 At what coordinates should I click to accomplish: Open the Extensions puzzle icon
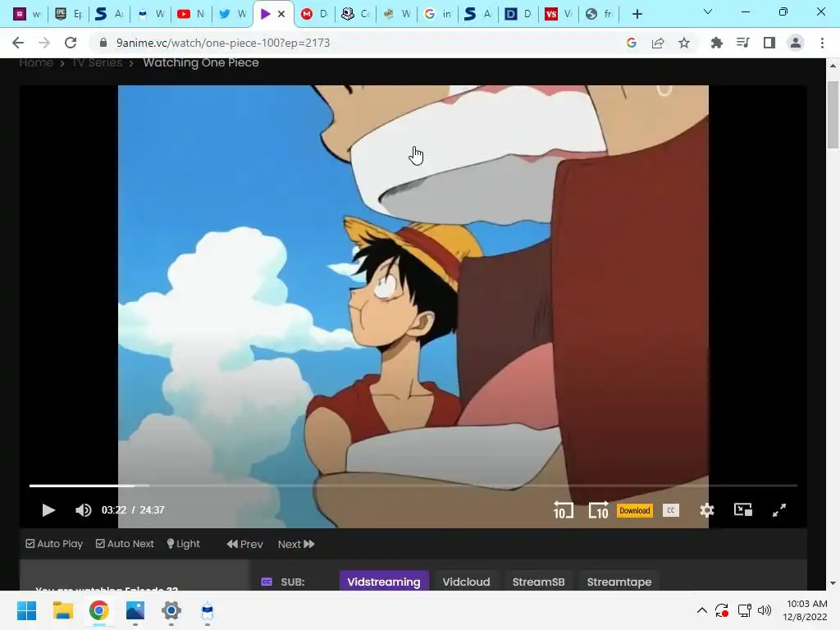click(x=716, y=43)
